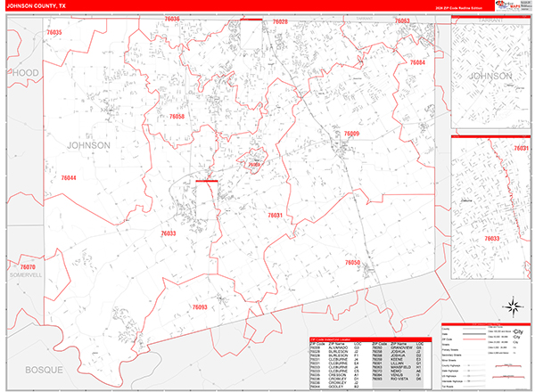Image resolution: width=535 pixels, height=392 pixels.
Task: Click the GODLEY row in ZIP index
Action: tap(335, 387)
